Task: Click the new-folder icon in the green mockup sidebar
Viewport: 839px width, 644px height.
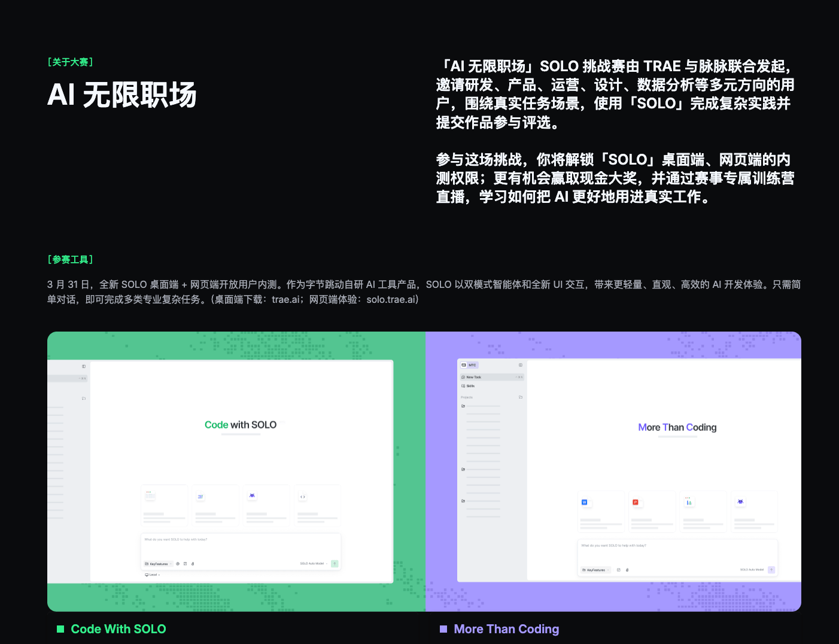Action: 84,398
